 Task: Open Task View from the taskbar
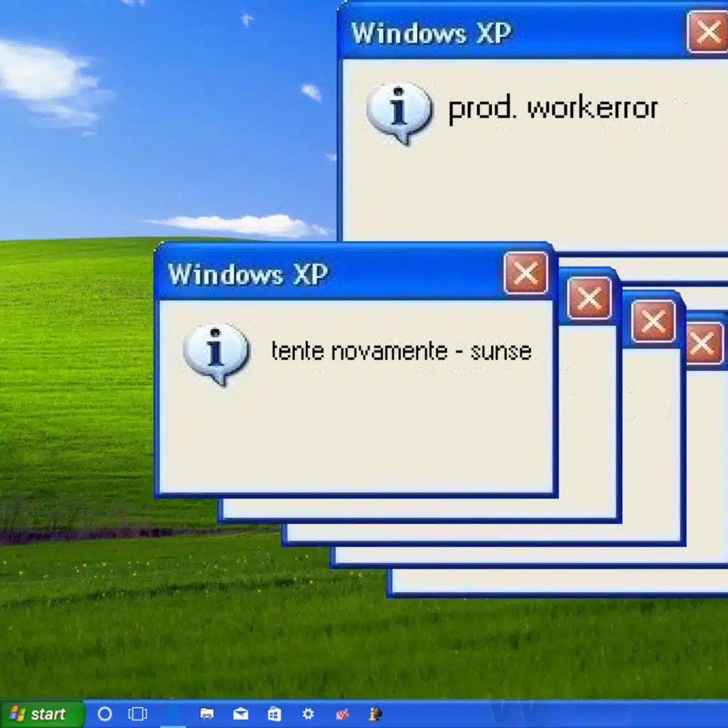point(137,714)
